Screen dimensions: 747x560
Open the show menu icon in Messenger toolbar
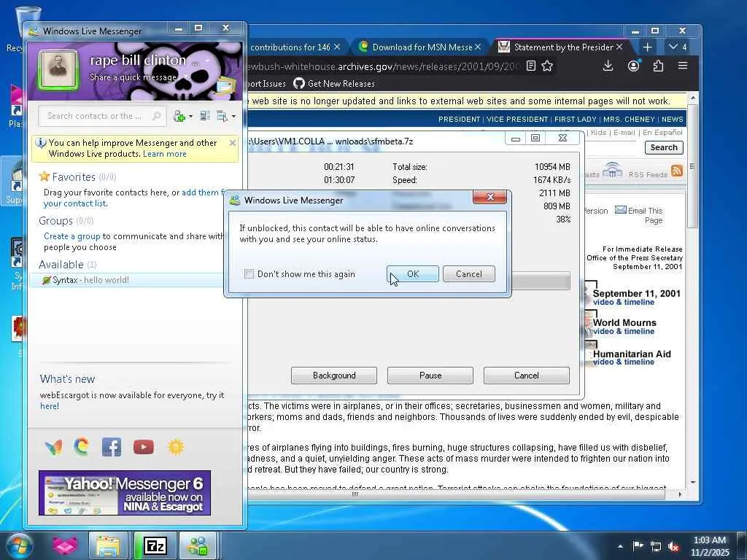coord(222,116)
